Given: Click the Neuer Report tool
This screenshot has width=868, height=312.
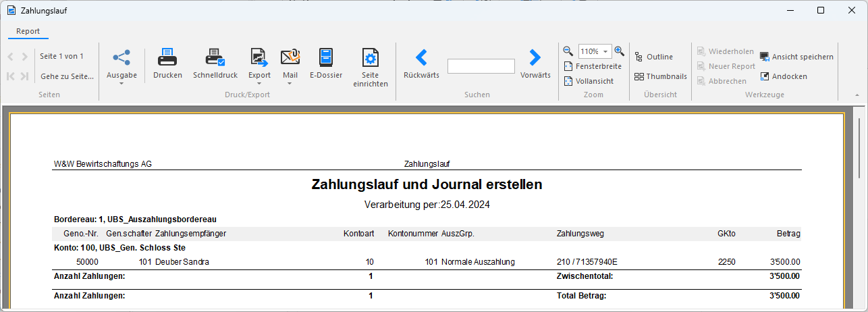Looking at the screenshot, I should 726,66.
